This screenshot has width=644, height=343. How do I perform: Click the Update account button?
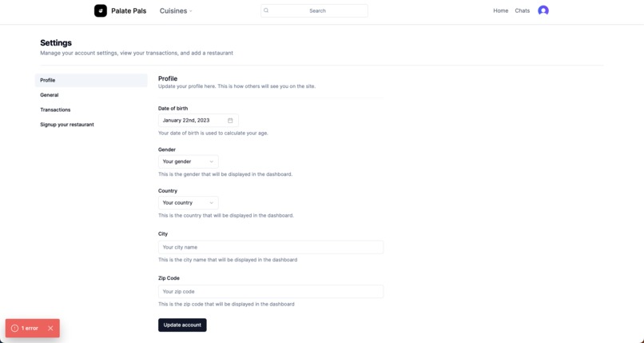182,325
